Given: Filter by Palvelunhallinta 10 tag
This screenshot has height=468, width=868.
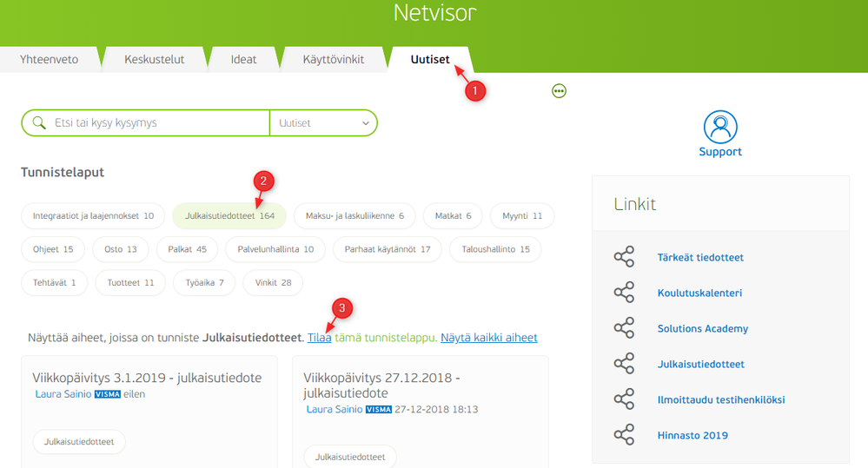Looking at the screenshot, I should (275, 249).
